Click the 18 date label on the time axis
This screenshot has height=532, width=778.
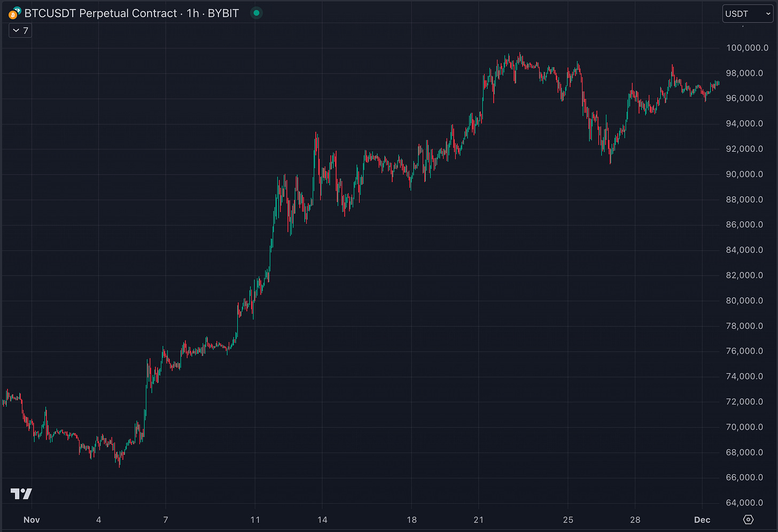click(411, 520)
